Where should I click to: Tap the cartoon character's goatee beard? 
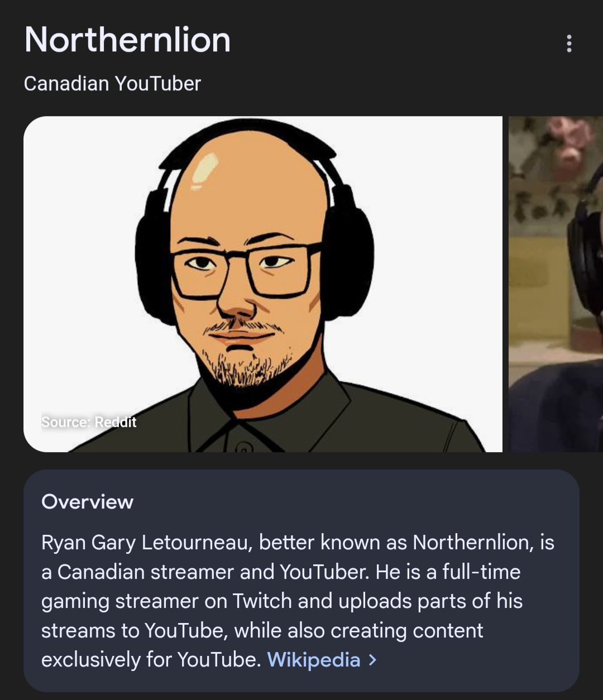point(248,366)
